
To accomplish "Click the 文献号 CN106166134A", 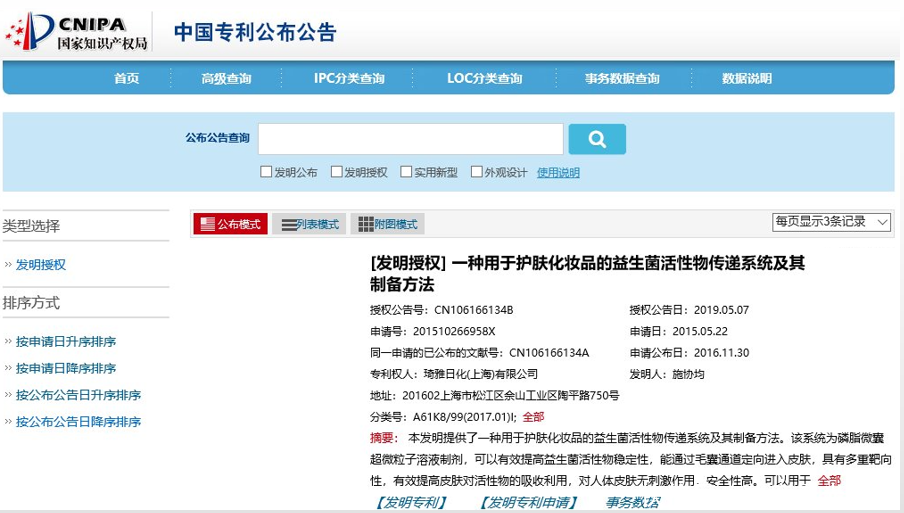I will coord(549,353).
